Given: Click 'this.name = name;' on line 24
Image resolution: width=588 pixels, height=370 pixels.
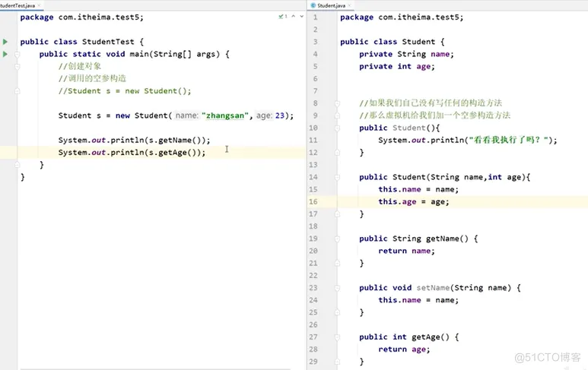Looking at the screenshot, I should tap(418, 300).
